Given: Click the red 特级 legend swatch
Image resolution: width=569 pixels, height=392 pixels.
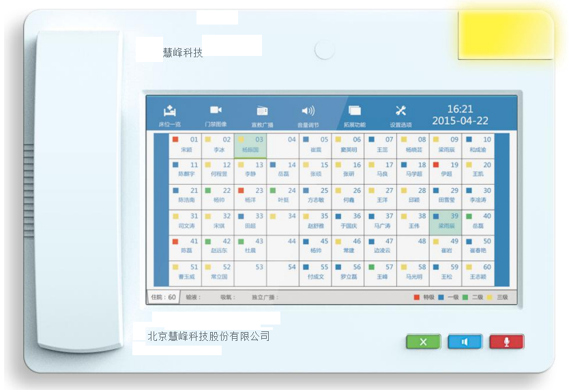Looking at the screenshot, I should pyautogui.click(x=417, y=298).
